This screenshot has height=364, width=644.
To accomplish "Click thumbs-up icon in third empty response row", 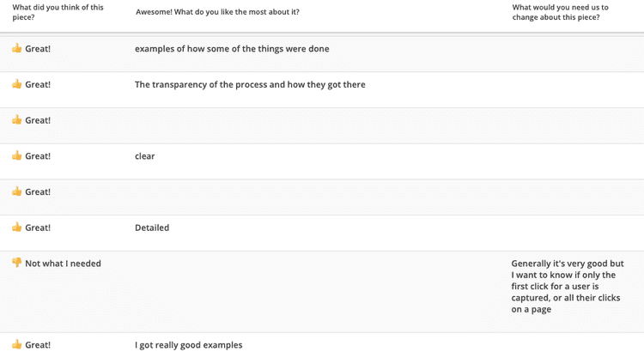I will click(x=17, y=120).
